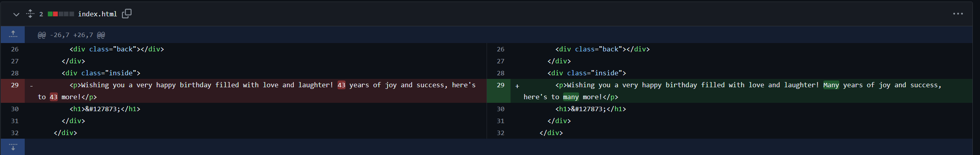Click the changes count "2" in header
980x155 pixels.
pos(41,14)
